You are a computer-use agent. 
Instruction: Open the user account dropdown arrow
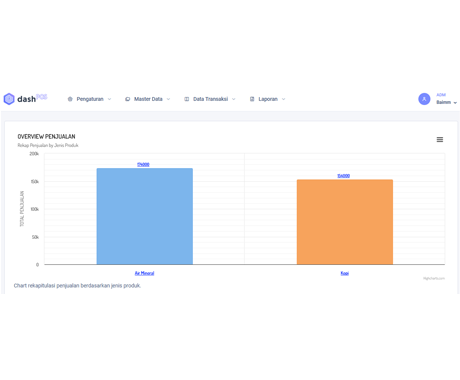[455, 103]
